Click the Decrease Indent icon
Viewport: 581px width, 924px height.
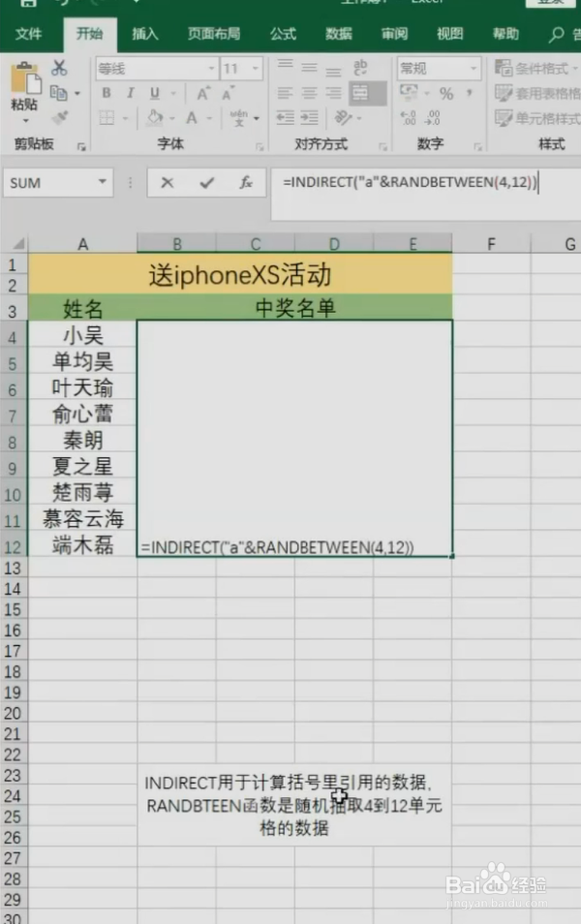(286, 118)
